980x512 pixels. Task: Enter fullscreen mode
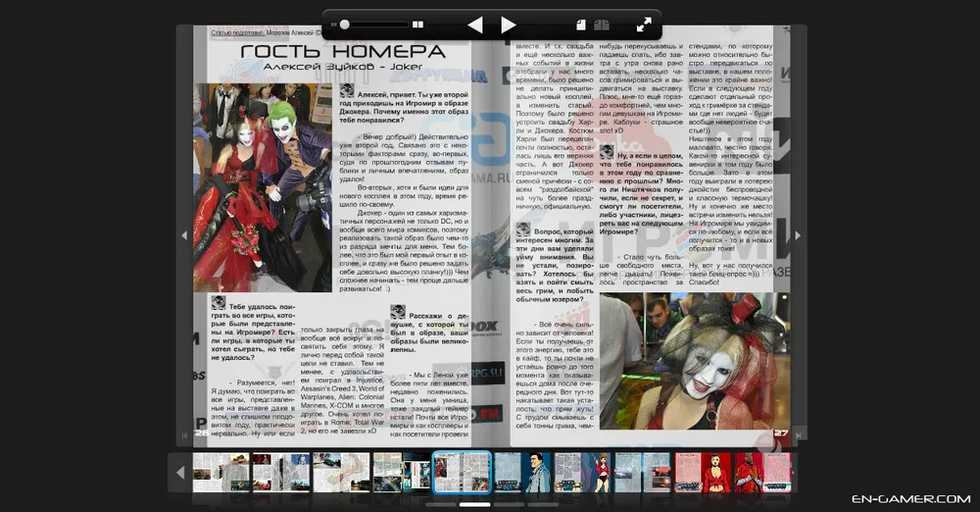(644, 25)
